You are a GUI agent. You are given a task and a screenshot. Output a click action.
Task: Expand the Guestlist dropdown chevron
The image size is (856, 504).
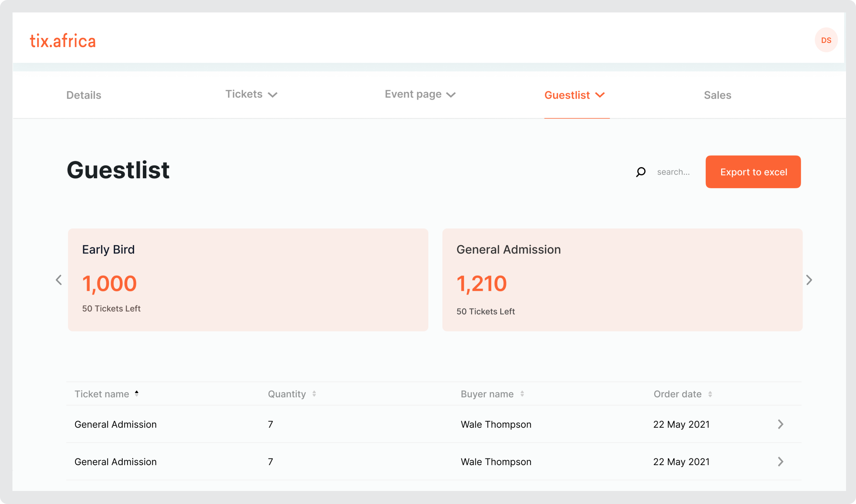coord(600,95)
